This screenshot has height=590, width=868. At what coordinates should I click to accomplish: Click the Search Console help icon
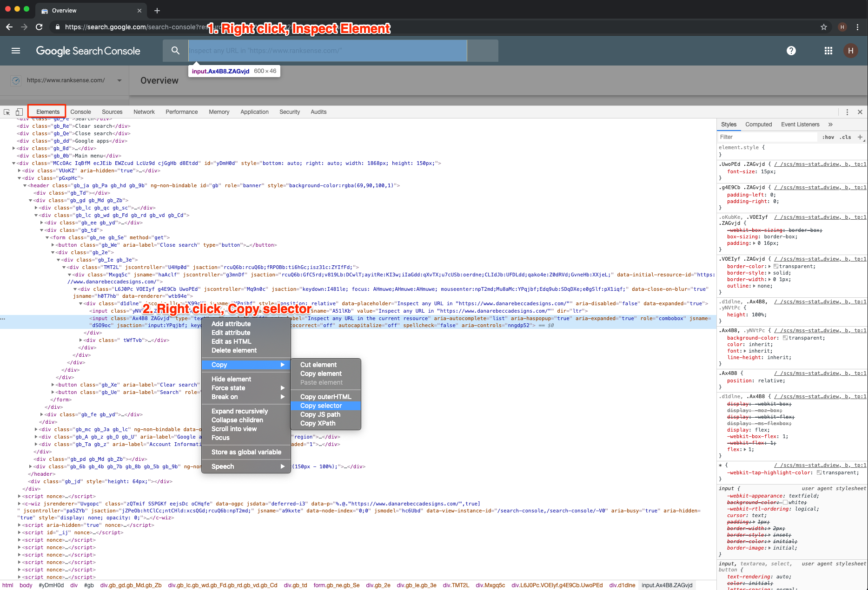click(x=791, y=51)
